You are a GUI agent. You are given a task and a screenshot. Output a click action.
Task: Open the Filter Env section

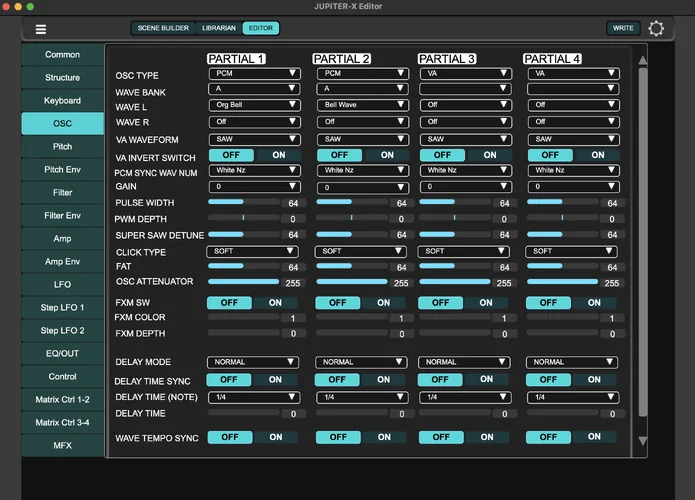coord(62,215)
